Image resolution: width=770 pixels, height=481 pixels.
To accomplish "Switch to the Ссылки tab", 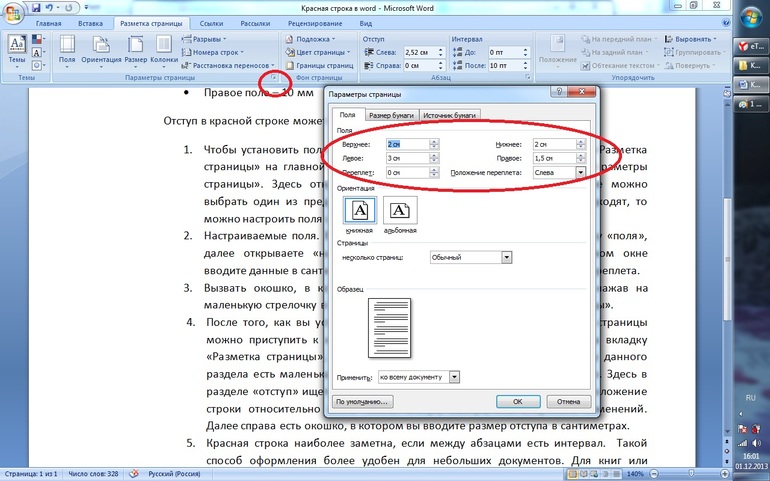I will click(x=212, y=23).
